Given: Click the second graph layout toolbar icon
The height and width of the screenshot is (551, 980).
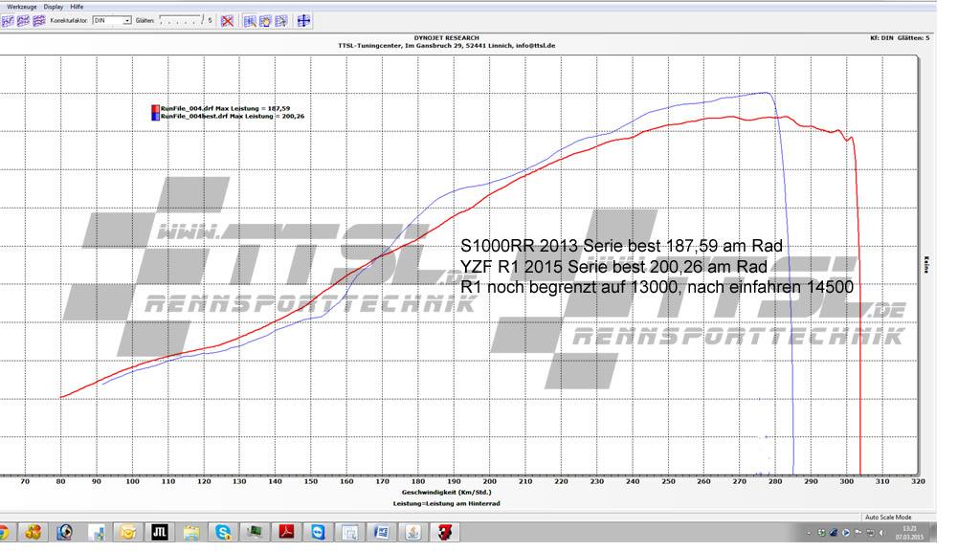Looking at the screenshot, I should pyautogui.click(x=21, y=20).
